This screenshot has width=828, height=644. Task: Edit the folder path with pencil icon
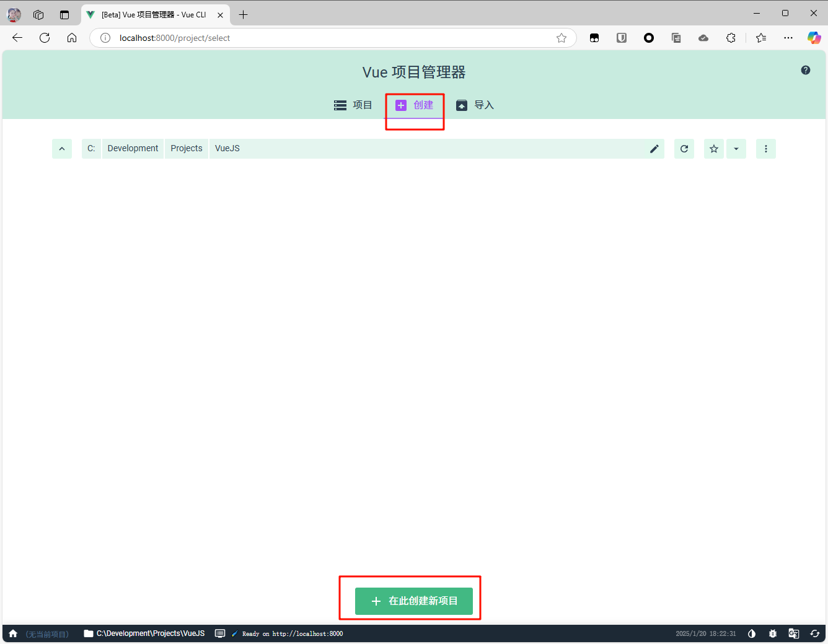point(654,149)
